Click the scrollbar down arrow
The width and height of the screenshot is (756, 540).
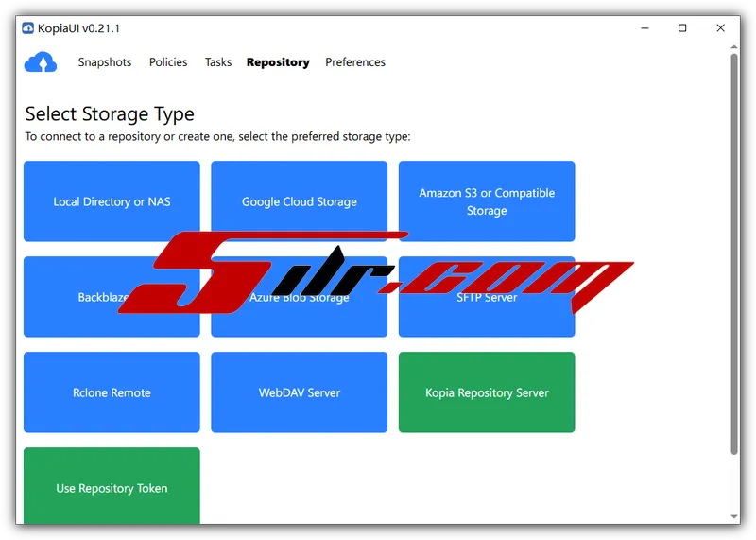(734, 516)
